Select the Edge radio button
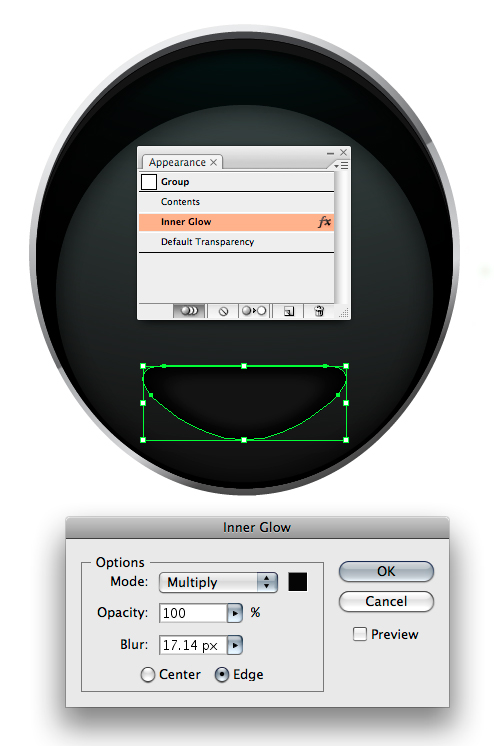The height and width of the screenshot is (746, 494). click(x=221, y=675)
